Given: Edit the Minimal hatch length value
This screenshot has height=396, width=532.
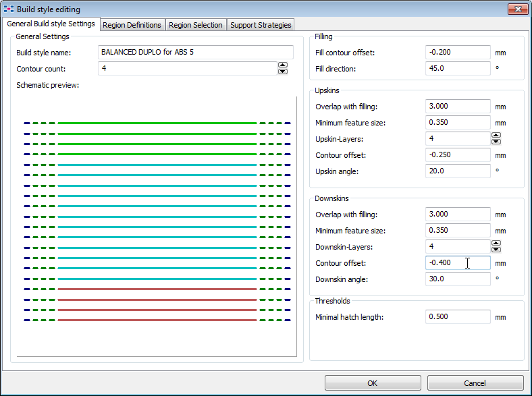Looking at the screenshot, I should click(458, 317).
